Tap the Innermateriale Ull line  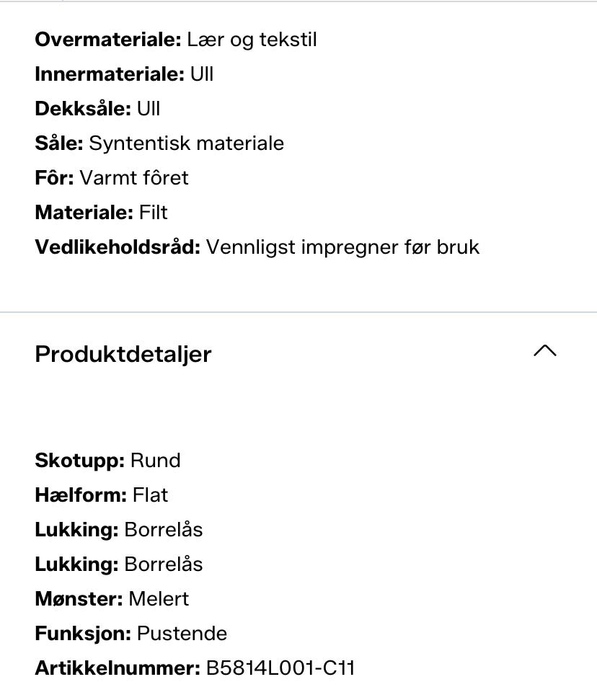124,74
